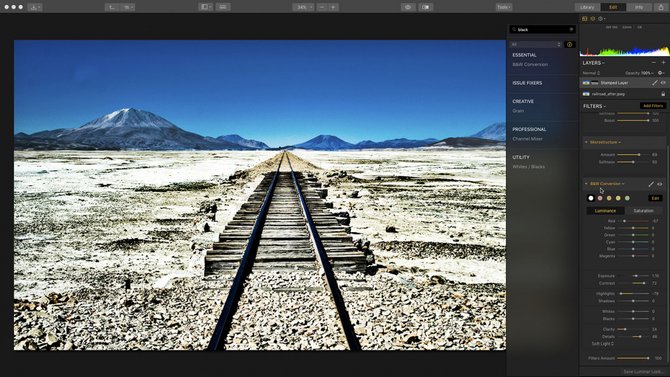
Task: Click the share/export icon at top right
Action: click(x=661, y=7)
